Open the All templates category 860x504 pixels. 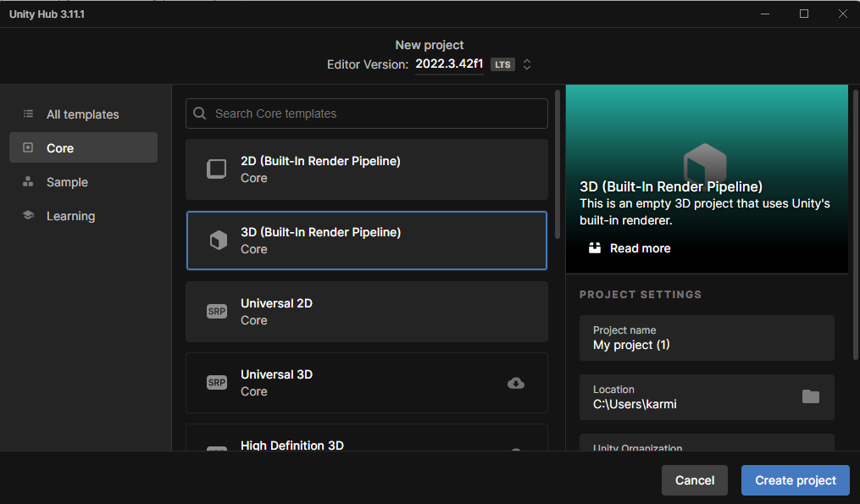click(x=82, y=114)
